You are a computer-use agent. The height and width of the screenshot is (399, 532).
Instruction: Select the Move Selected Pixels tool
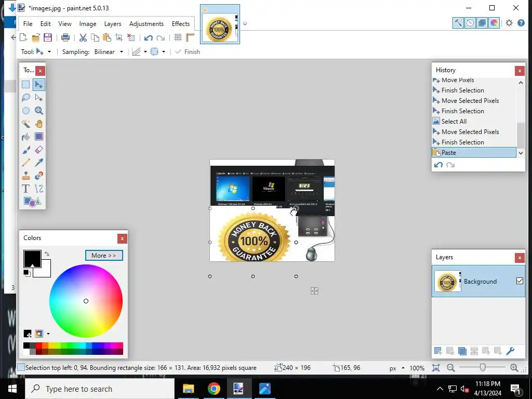(x=38, y=85)
